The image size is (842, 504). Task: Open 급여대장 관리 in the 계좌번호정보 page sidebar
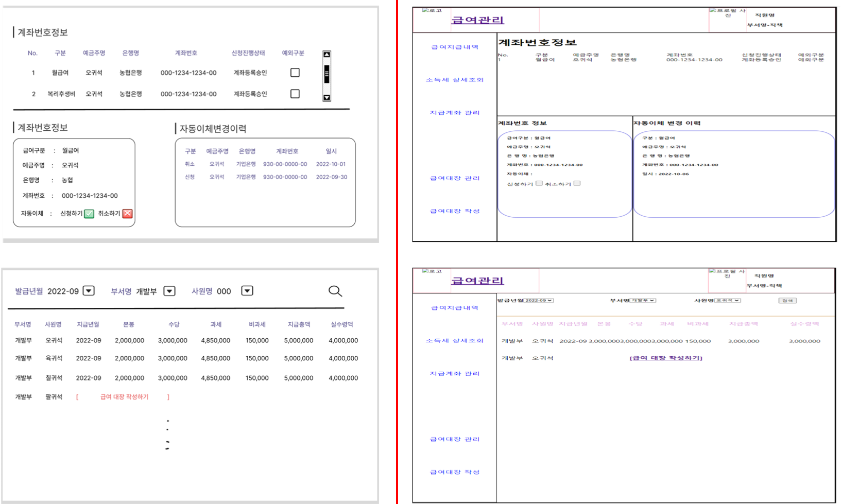[x=455, y=178]
